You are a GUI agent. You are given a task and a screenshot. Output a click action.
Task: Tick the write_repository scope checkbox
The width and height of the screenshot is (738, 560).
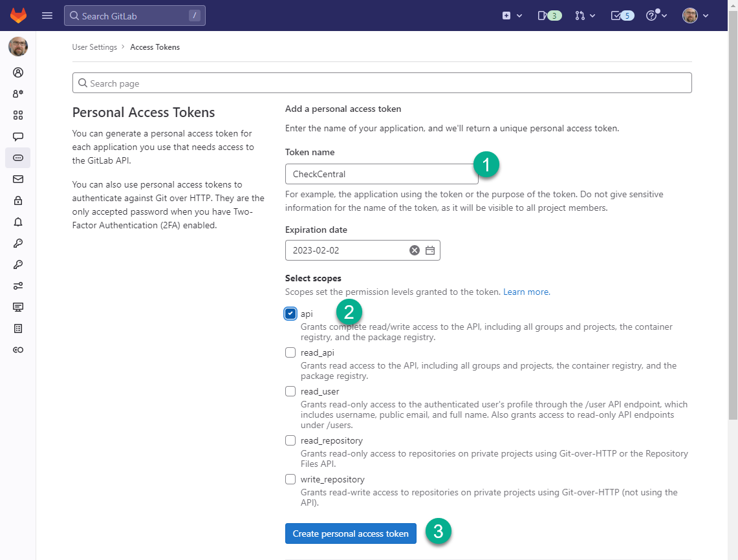pos(290,479)
